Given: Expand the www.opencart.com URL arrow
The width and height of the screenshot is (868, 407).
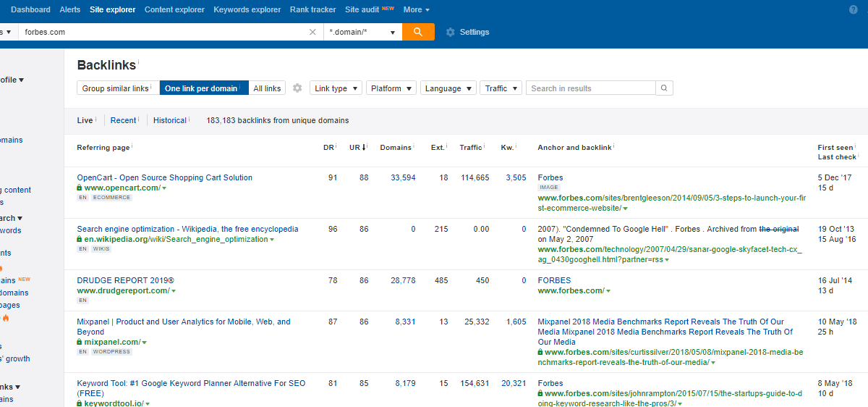Looking at the screenshot, I should coord(164,188).
